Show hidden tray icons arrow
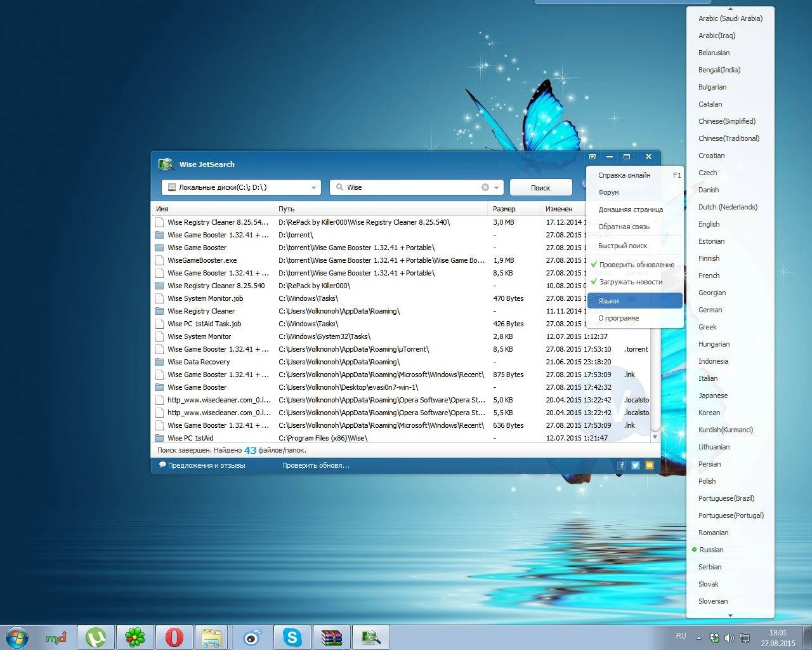Image resolution: width=812 pixels, height=650 pixels. (x=698, y=638)
